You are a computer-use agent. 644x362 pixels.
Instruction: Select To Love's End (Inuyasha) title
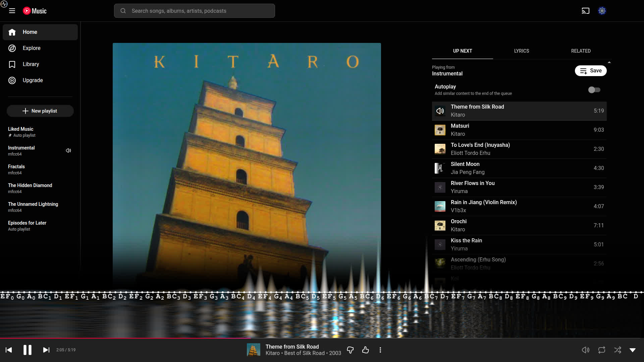click(x=480, y=145)
